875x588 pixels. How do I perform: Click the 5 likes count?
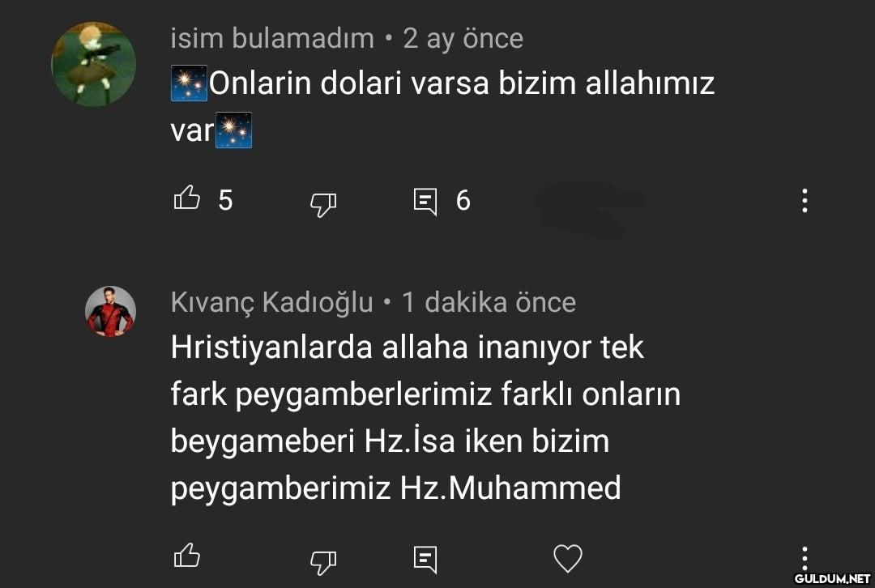(x=225, y=200)
